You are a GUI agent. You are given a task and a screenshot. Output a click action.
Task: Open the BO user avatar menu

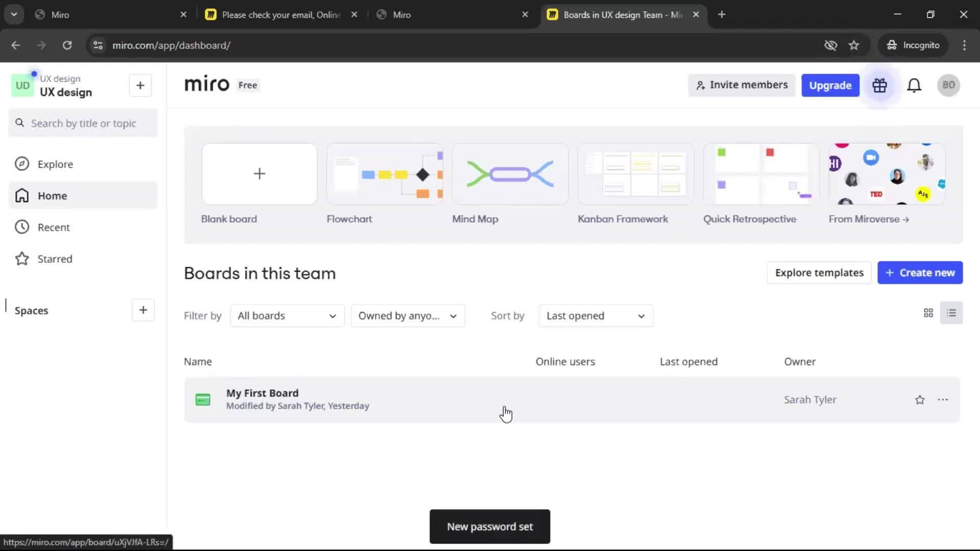click(x=948, y=85)
